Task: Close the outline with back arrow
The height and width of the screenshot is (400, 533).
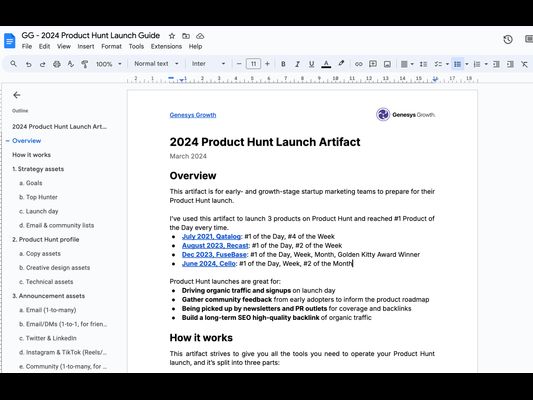Action: point(17,95)
